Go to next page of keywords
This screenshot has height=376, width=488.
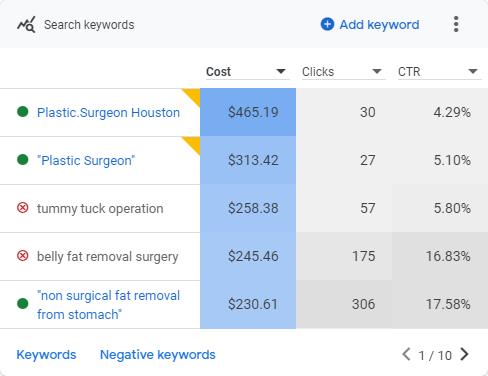[x=464, y=354]
